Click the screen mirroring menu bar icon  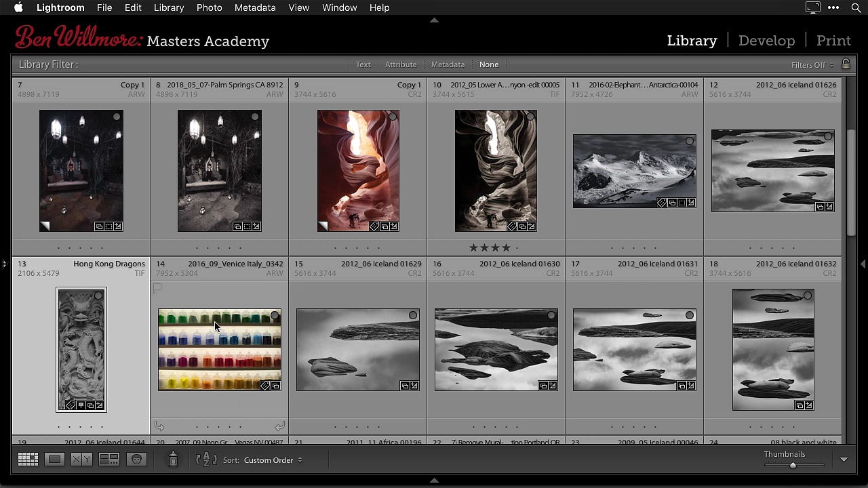click(812, 7)
